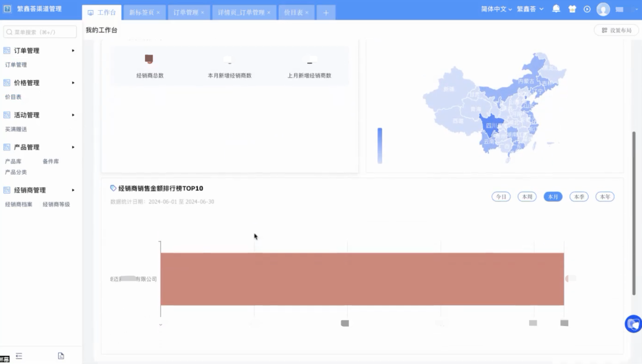Click the floating blue assistant icon
642x364 pixels.
coord(633,324)
